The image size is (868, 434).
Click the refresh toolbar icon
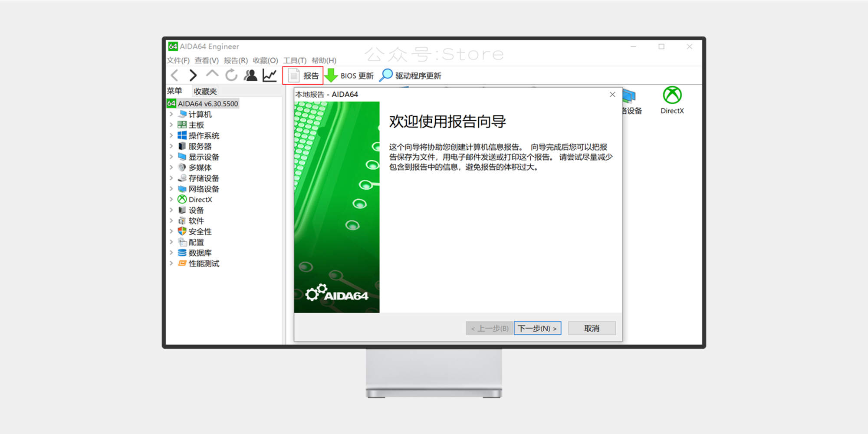pos(231,76)
